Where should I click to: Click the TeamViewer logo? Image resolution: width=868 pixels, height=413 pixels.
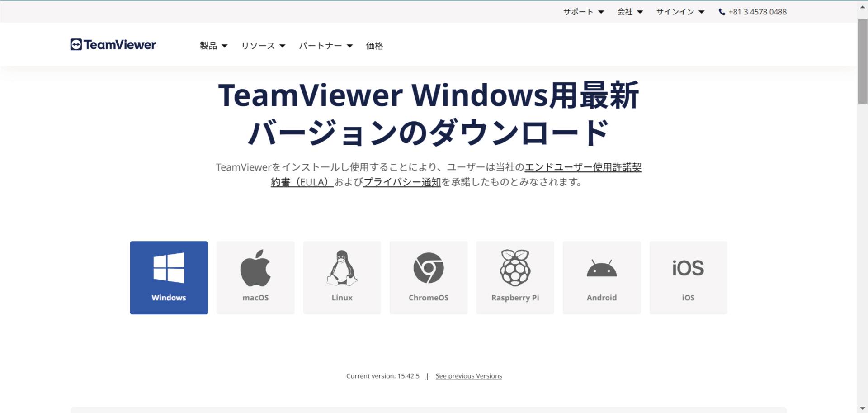[113, 45]
